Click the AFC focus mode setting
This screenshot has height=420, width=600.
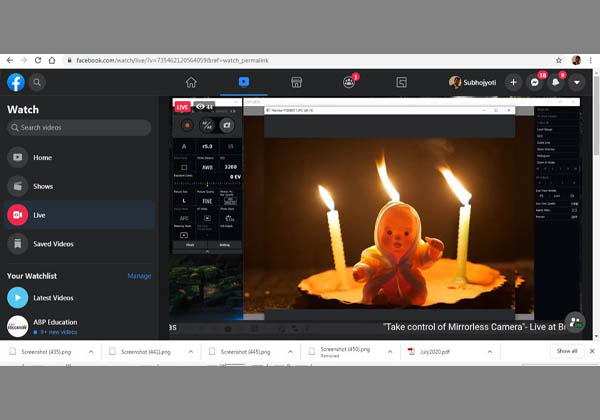tap(184, 218)
